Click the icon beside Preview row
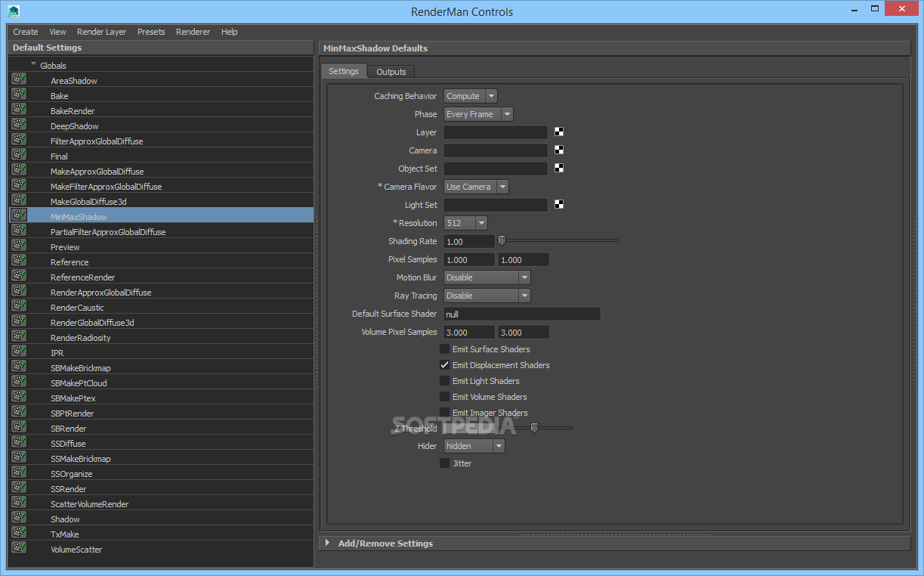Screen dimensions: 924x576 point(19,245)
